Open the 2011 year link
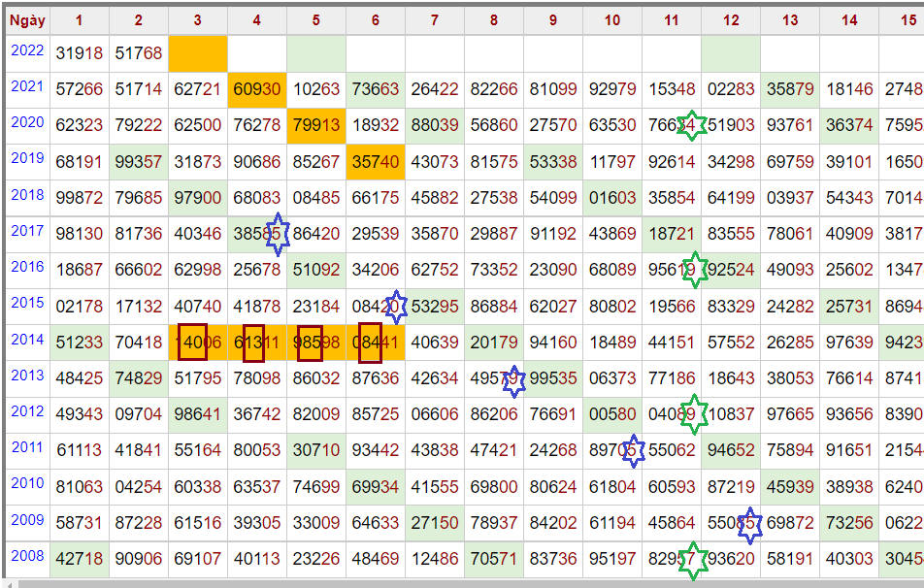Image resolution: width=924 pixels, height=588 pixels. pos(27,447)
